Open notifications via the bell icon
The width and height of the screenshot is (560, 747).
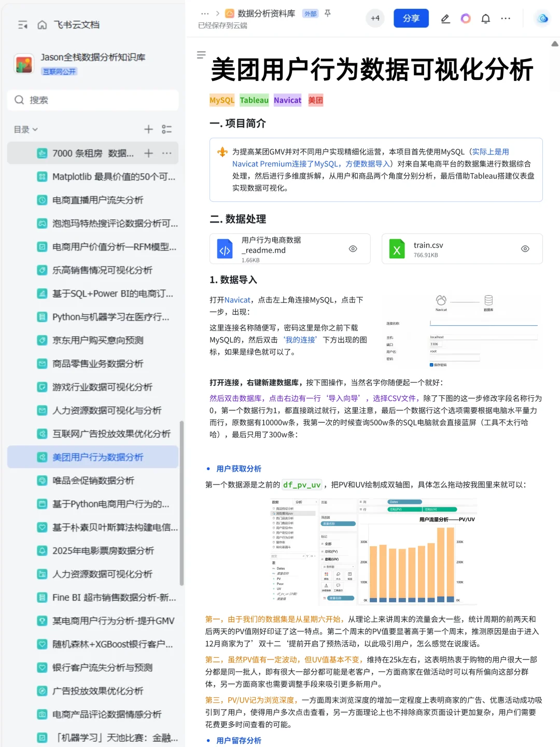(486, 19)
